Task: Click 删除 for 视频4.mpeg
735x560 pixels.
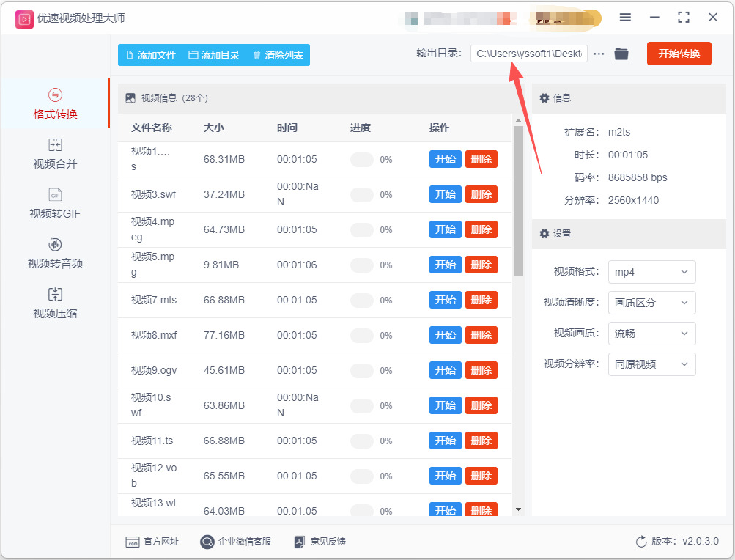Action: [x=481, y=229]
